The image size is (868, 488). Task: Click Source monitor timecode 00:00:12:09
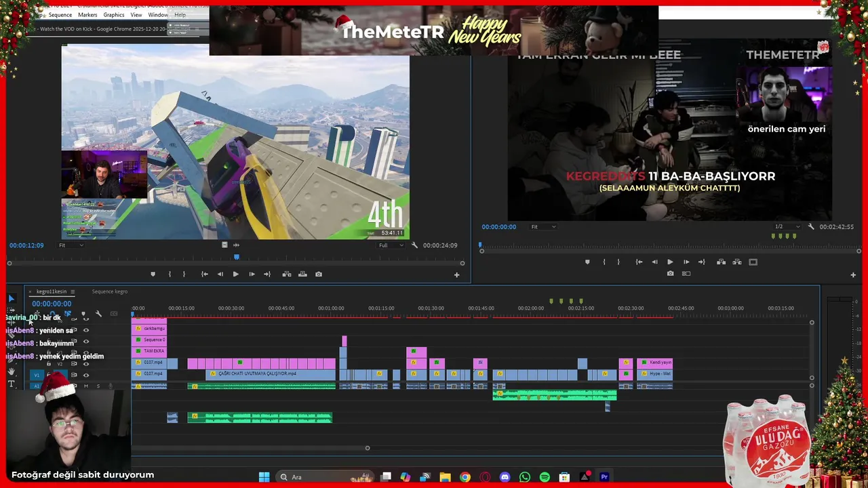click(x=26, y=245)
